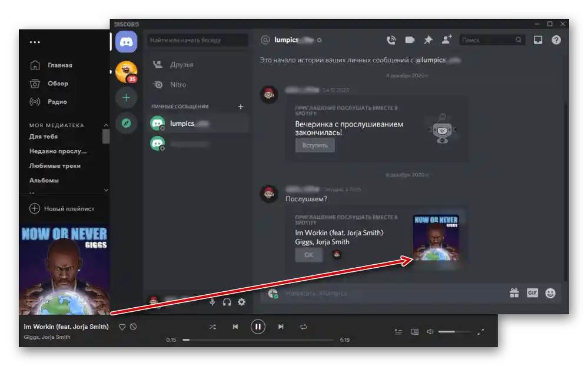Open Spotify three-dot menu

35,42
